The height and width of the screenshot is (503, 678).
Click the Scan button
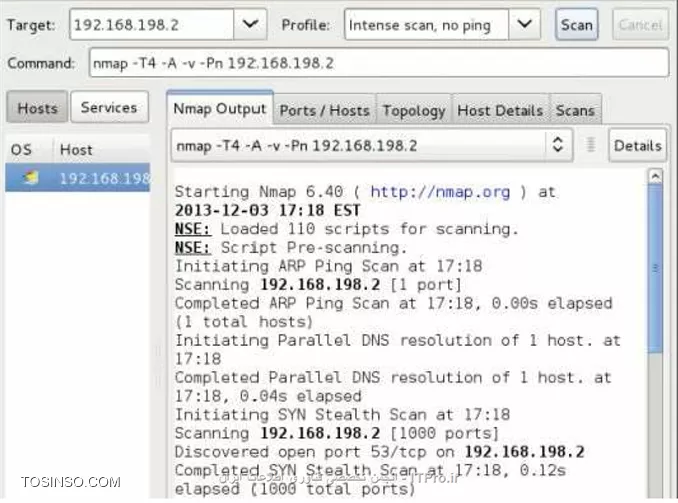577,25
